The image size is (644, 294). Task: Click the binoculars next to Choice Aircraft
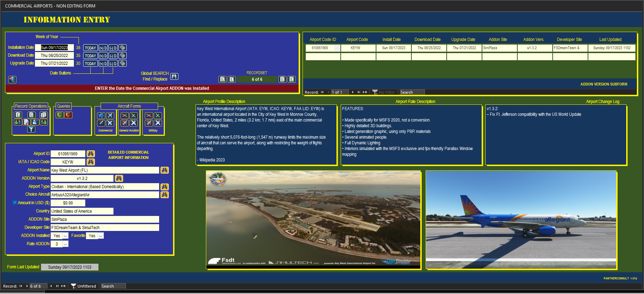point(164,195)
